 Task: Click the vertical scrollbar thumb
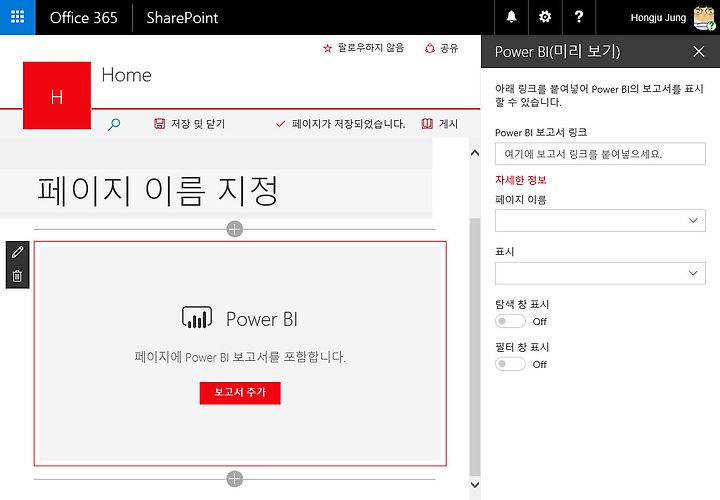point(475,347)
